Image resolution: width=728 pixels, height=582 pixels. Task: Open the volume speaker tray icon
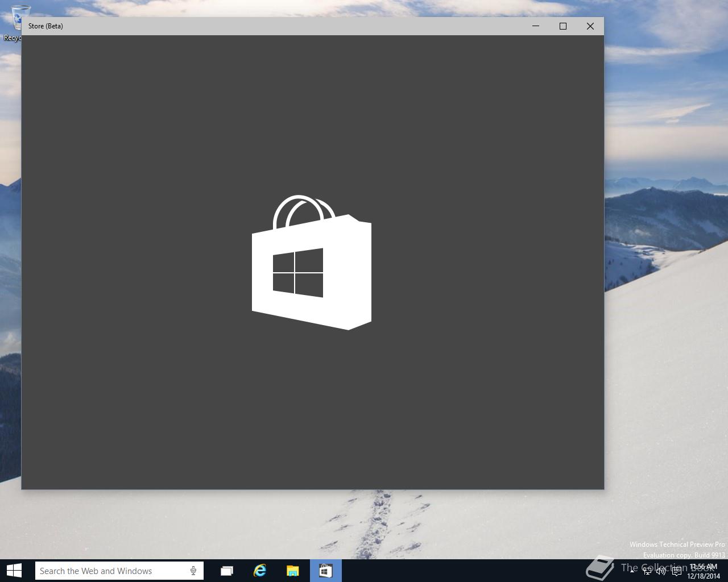coord(661,571)
